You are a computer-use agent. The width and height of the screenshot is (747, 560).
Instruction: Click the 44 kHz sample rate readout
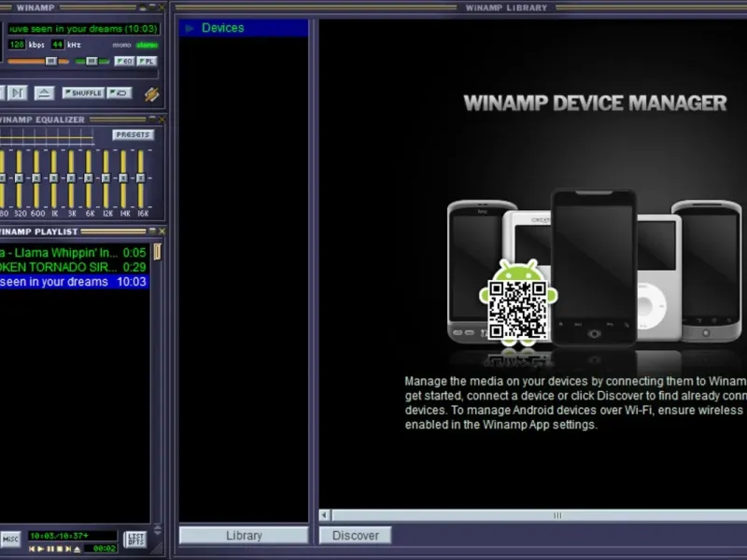tap(58, 44)
